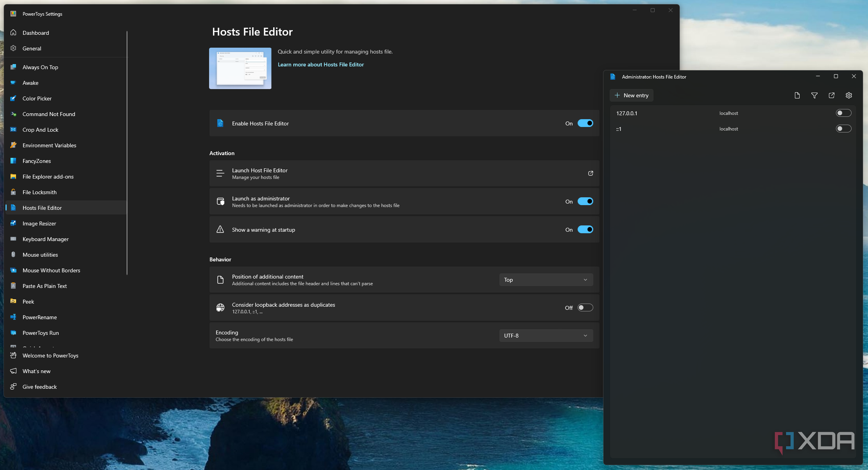Click the Image Resizer icon
Image resolution: width=868 pixels, height=470 pixels.
[13, 223]
